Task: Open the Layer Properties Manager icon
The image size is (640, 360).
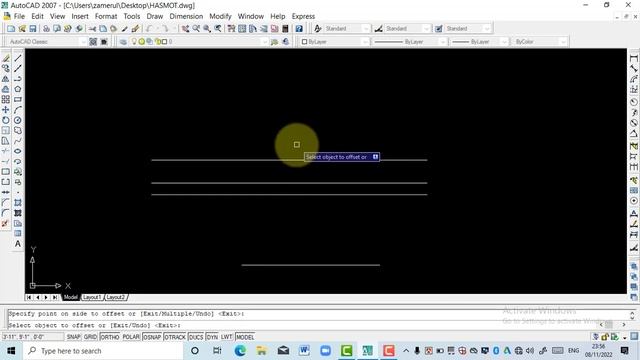Action: (123, 42)
